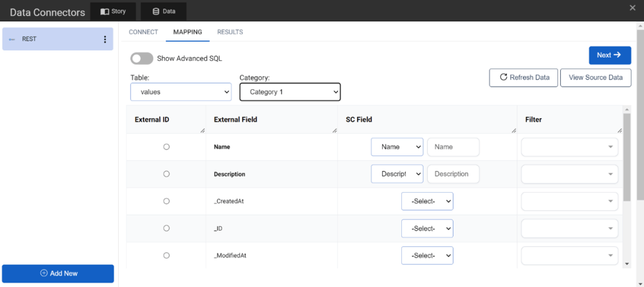This screenshot has height=287, width=644.
Task: Open the SC Field select for _ModifiedAt
Action: point(427,255)
